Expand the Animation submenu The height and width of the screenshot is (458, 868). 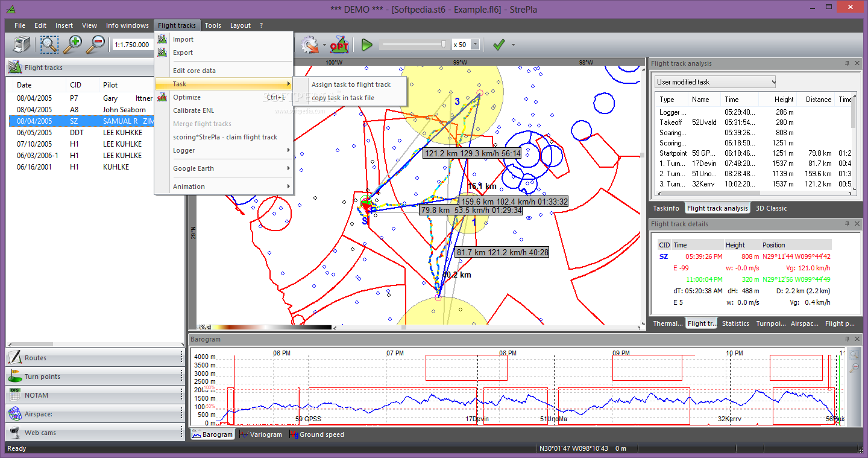pos(224,186)
